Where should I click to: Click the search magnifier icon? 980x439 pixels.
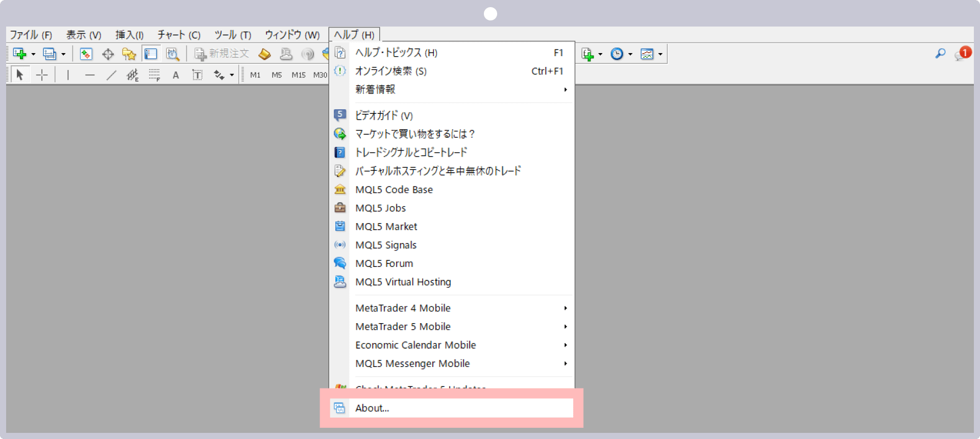(940, 53)
